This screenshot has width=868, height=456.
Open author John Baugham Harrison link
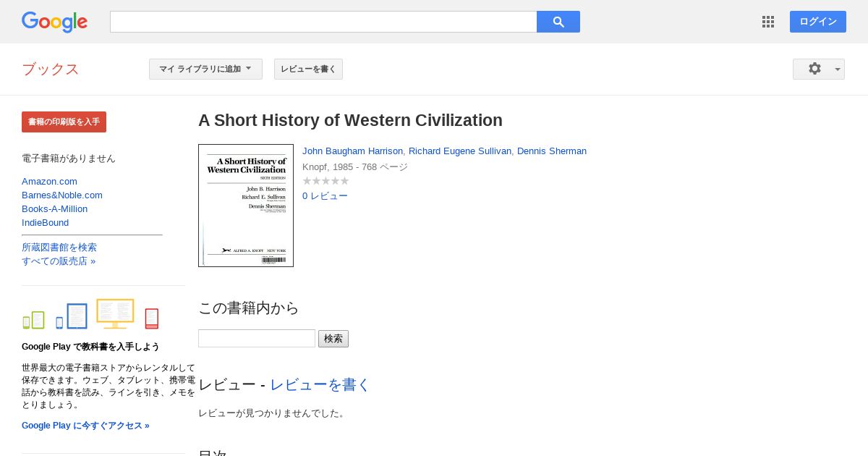(352, 151)
